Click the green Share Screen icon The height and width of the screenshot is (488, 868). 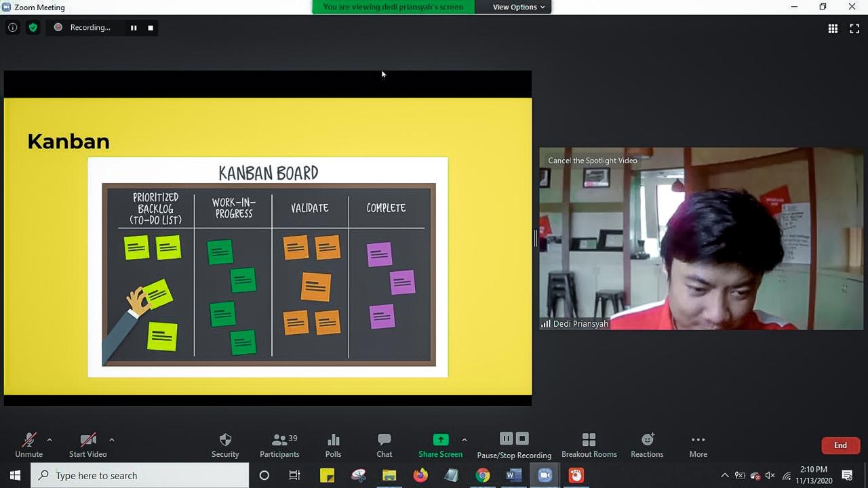pyautogui.click(x=440, y=440)
